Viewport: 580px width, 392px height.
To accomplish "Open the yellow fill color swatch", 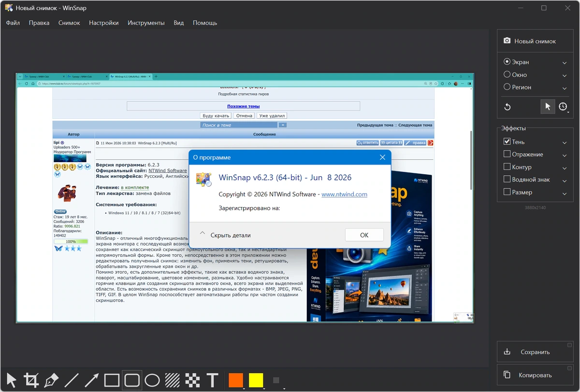I will 256,380.
